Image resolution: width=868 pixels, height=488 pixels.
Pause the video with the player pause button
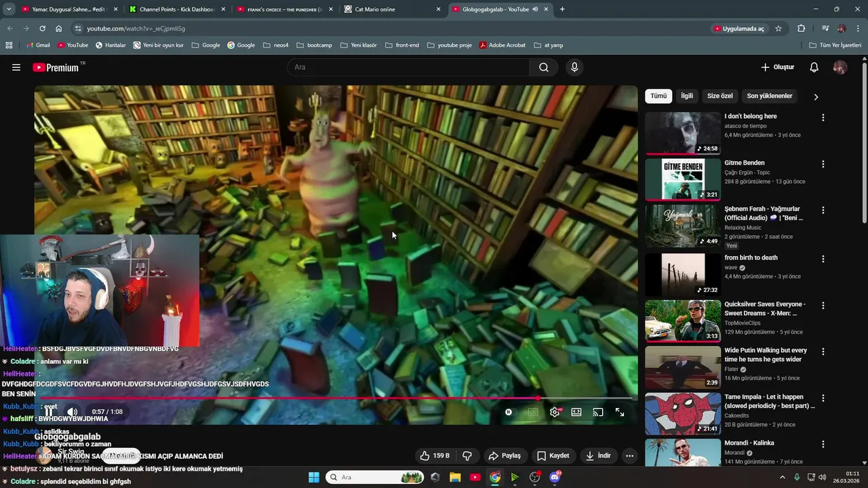49,411
